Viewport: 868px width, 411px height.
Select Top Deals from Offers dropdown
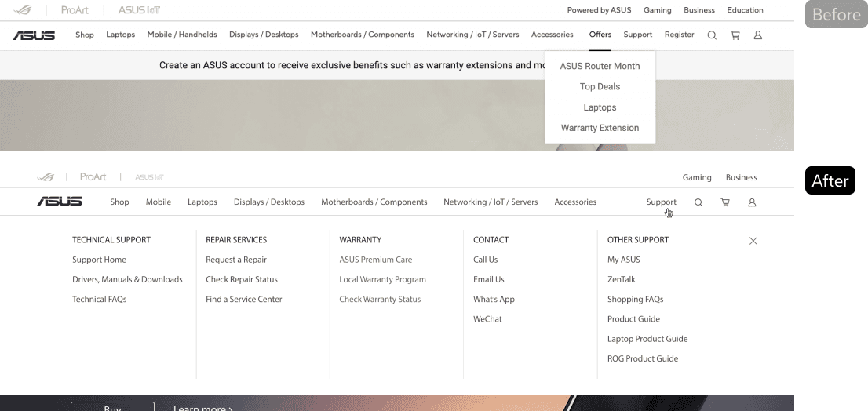point(600,86)
